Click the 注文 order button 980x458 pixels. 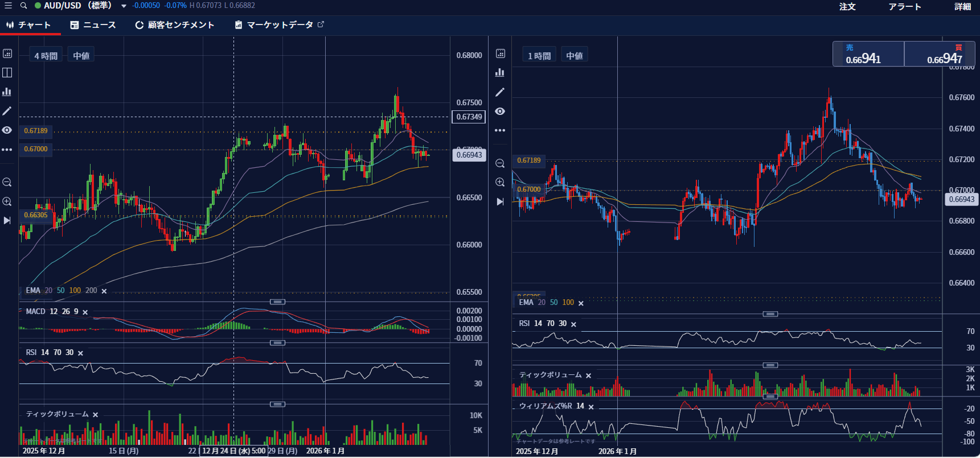click(847, 6)
